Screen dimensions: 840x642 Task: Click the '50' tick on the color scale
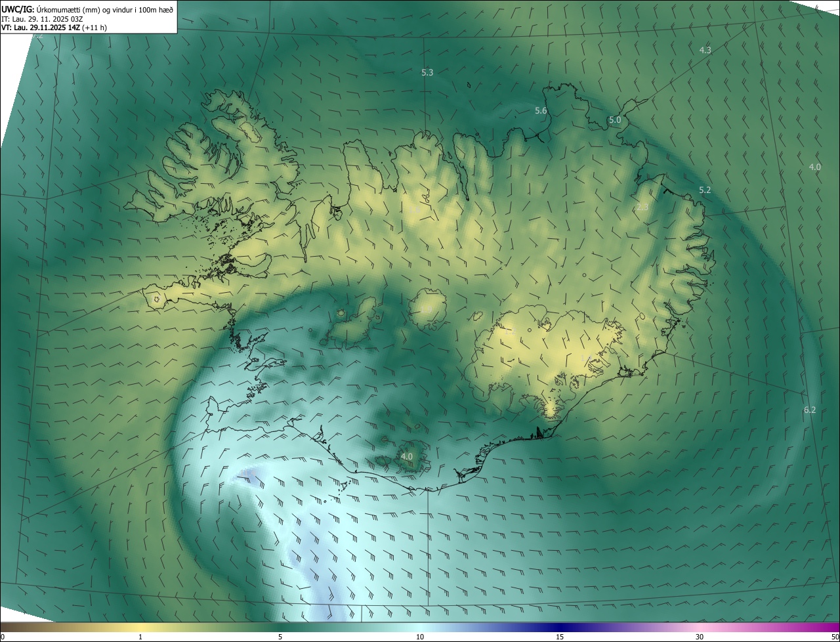point(835,637)
